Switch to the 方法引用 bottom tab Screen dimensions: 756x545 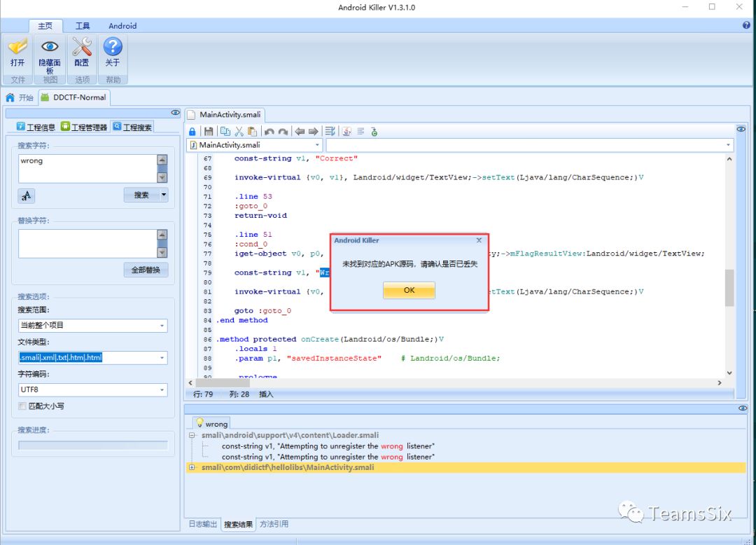point(274,524)
